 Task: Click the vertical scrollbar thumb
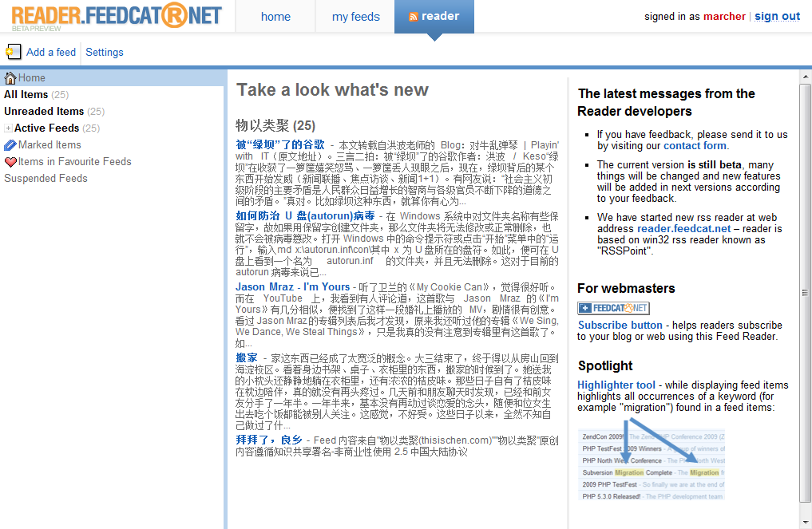[806, 293]
